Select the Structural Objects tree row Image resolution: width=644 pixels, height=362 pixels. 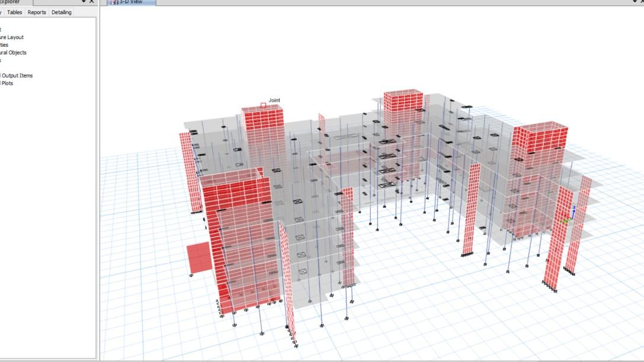pos(13,53)
